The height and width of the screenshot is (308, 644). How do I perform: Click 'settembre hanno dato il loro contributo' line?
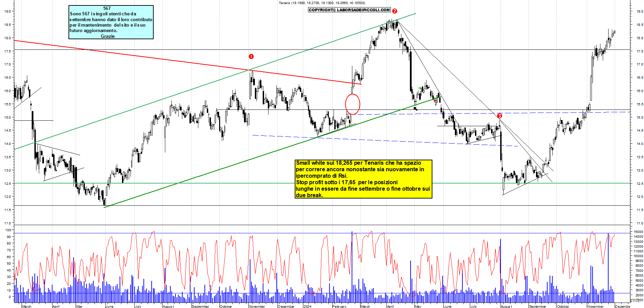click(111, 19)
